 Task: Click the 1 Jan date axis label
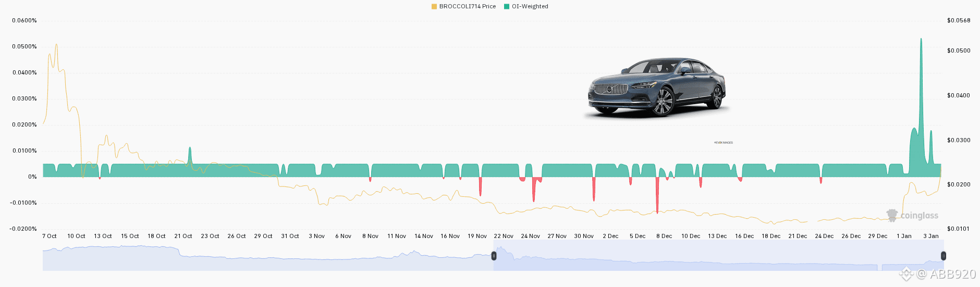pos(904,236)
